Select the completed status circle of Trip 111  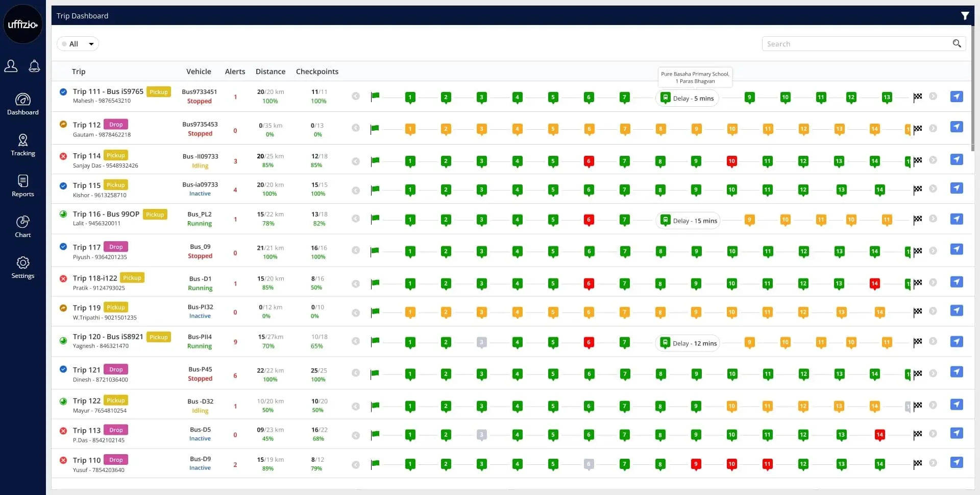click(x=63, y=92)
